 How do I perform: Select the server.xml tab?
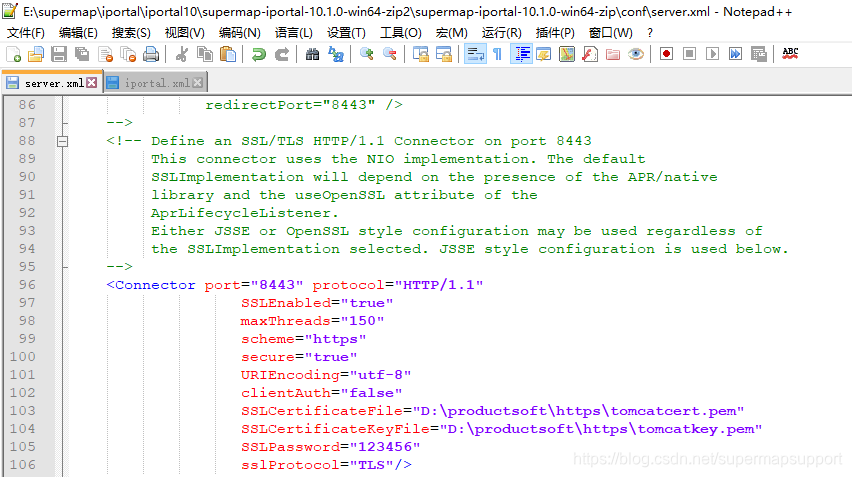[52, 83]
